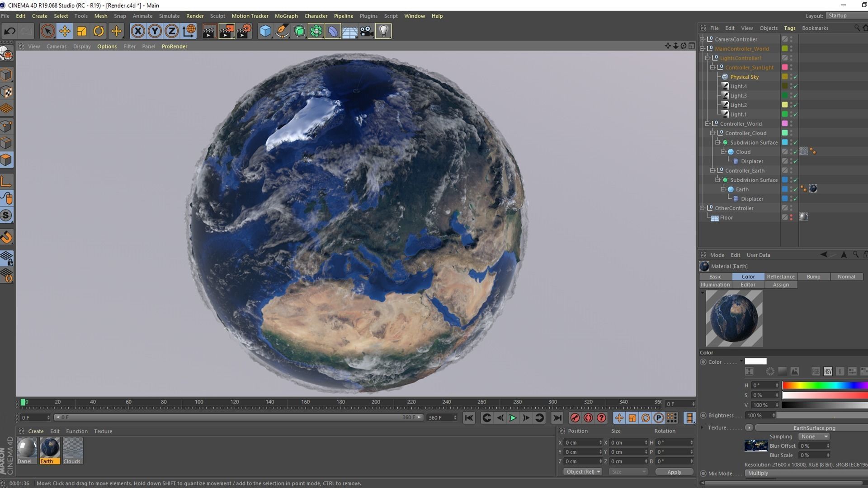Screen dimensions: 868x488
Task: Collapse the Controller_World tree node
Action: (708, 124)
